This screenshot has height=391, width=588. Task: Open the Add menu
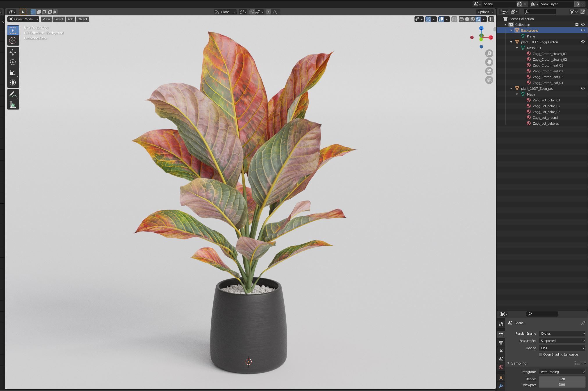[x=70, y=19]
